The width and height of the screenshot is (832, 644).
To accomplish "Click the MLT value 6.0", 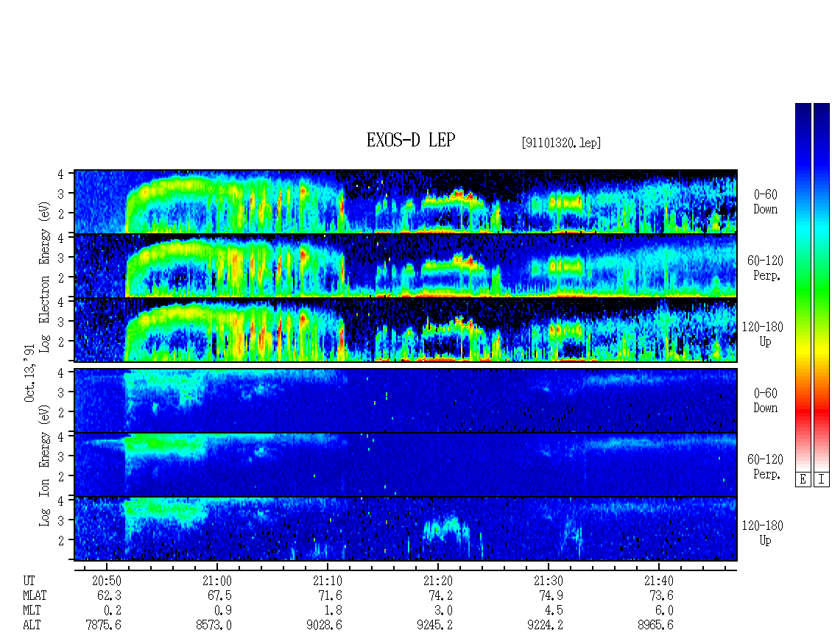I will [x=664, y=611].
